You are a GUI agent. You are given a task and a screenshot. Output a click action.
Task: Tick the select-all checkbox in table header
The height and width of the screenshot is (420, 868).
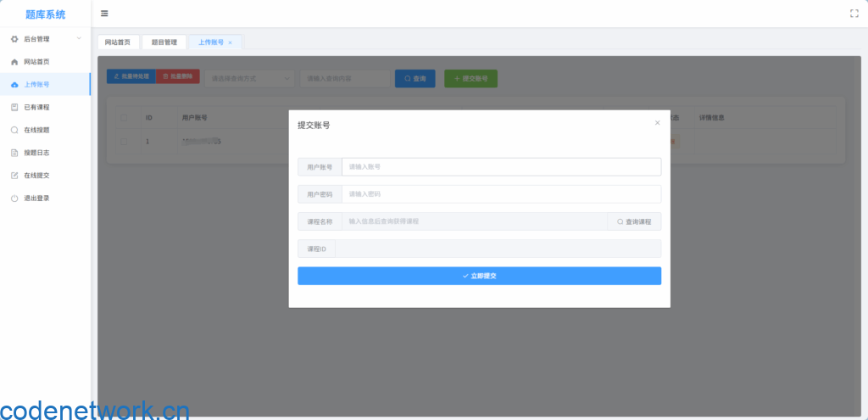(125, 118)
